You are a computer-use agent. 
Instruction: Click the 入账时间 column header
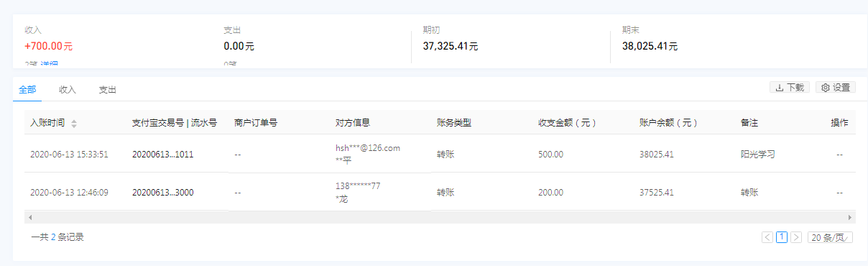tap(47, 123)
